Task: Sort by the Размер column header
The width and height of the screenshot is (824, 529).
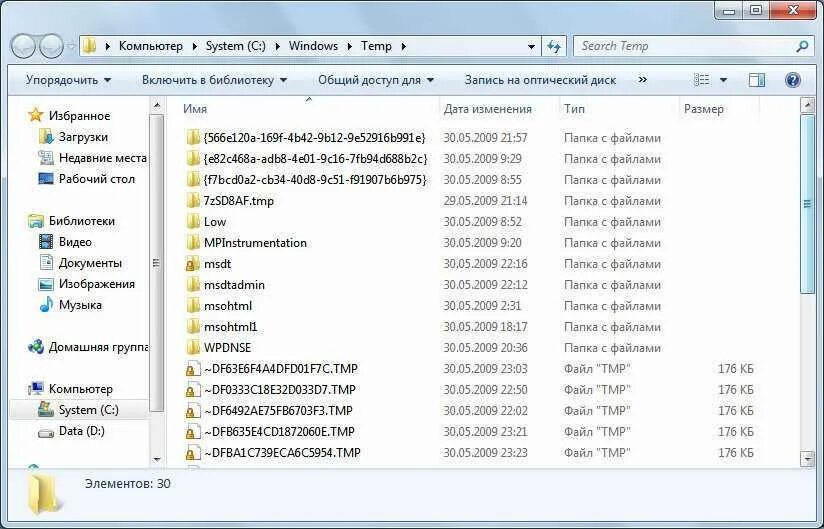Action: coord(704,109)
